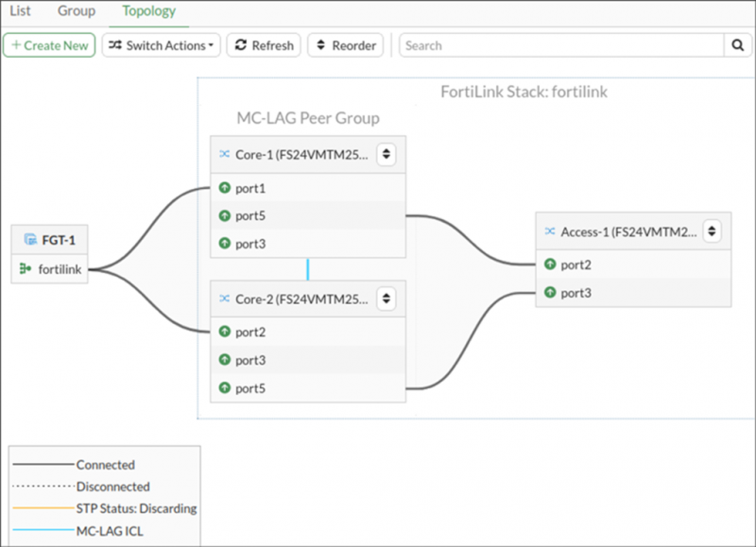Click the Reorder button
756x547 pixels.
click(345, 45)
